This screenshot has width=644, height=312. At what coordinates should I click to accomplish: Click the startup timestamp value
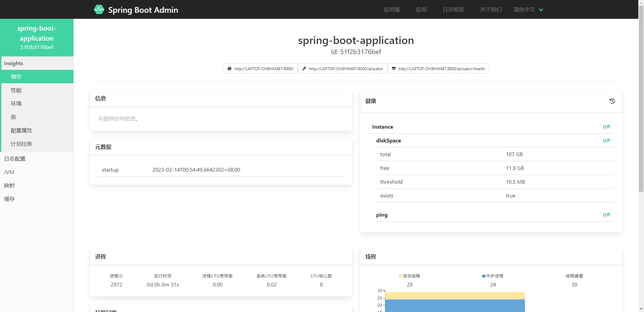point(196,170)
